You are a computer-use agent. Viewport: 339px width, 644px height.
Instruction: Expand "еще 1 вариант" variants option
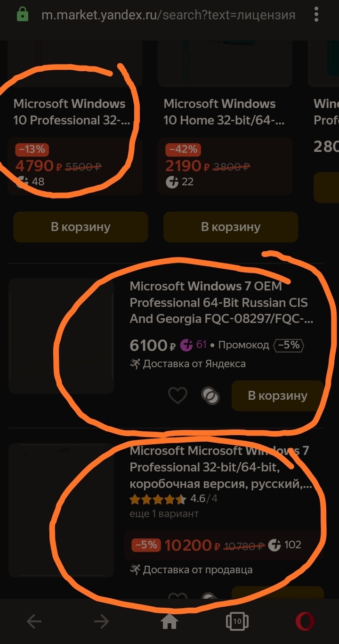point(164,513)
